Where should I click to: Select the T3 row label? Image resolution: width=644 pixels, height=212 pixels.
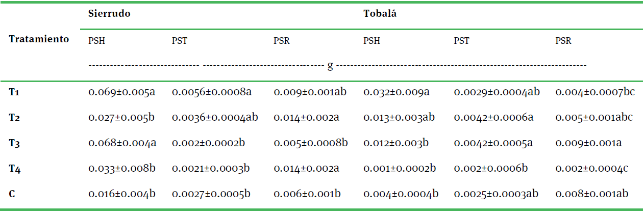point(14,143)
